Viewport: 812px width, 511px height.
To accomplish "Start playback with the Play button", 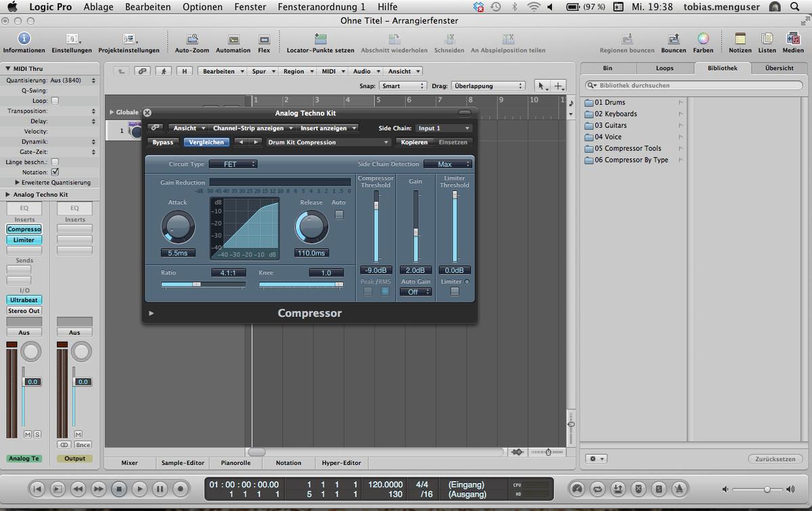I will [139, 489].
